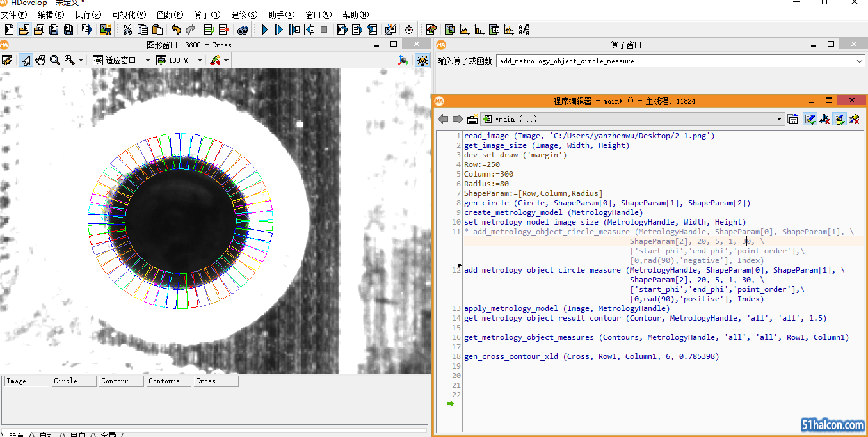Select the magnifier zoom tool

tap(54, 60)
